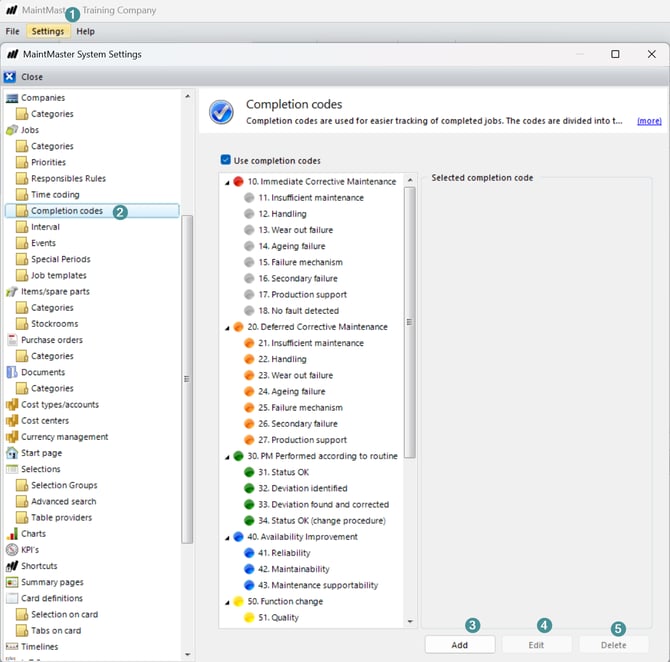The image size is (670, 662).
Task: Open the File menu
Action: (x=12, y=31)
